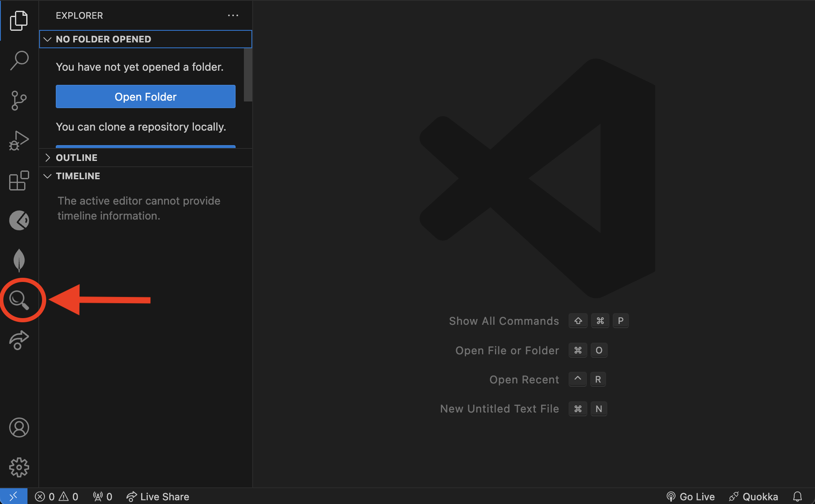
Task: Open the Explorer view icon
Action: click(x=19, y=20)
